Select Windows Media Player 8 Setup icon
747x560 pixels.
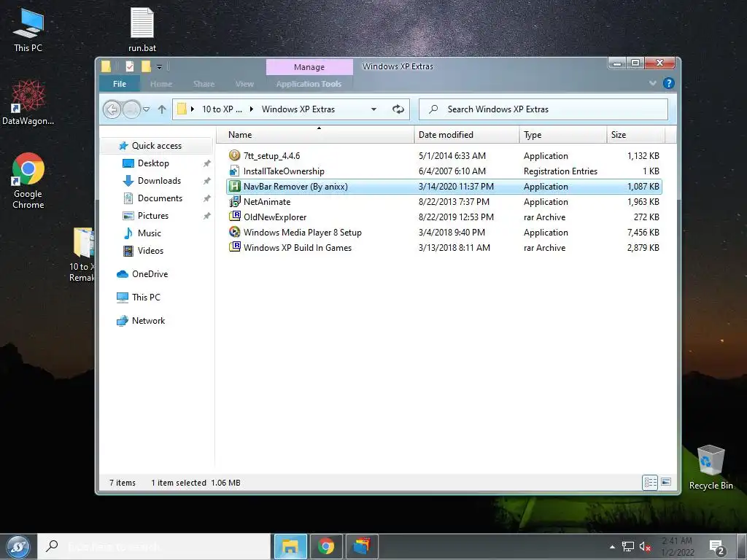click(234, 232)
